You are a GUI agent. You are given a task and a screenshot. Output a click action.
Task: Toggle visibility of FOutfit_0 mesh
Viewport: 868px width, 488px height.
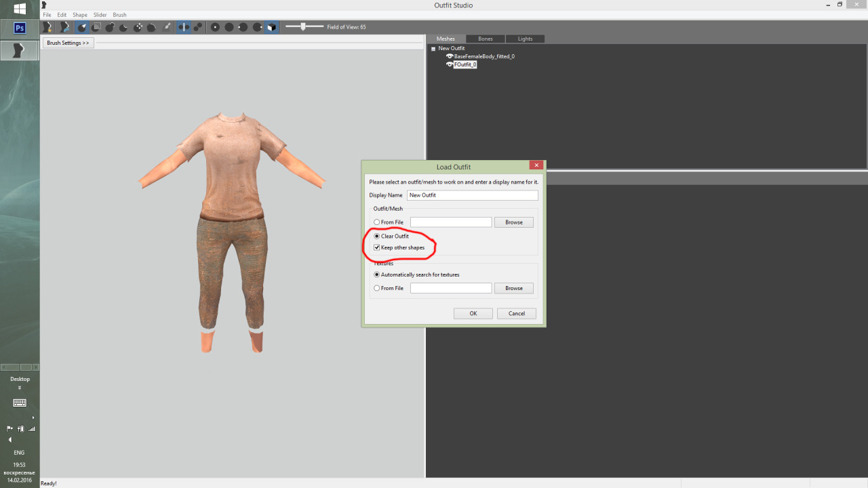449,64
